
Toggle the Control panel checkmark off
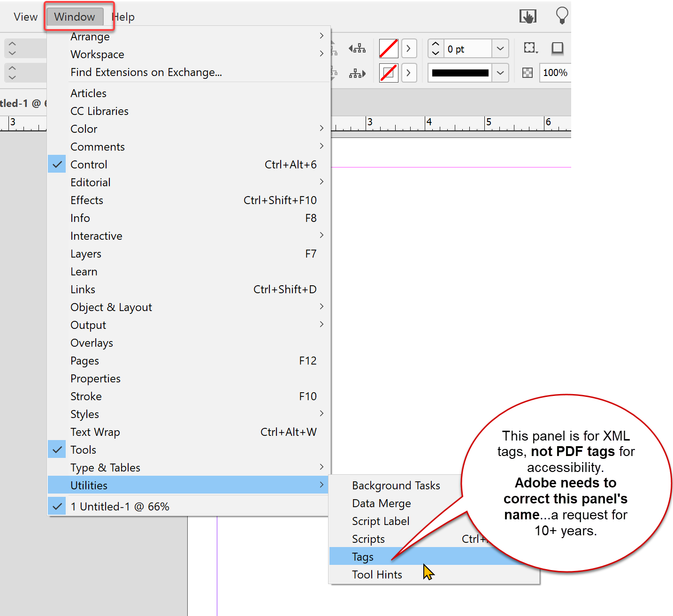point(57,164)
